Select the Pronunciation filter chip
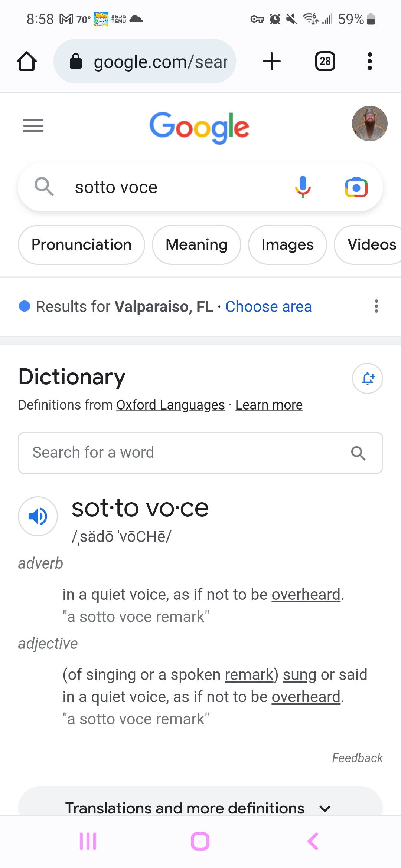This screenshot has height=868, width=401. coord(81,245)
